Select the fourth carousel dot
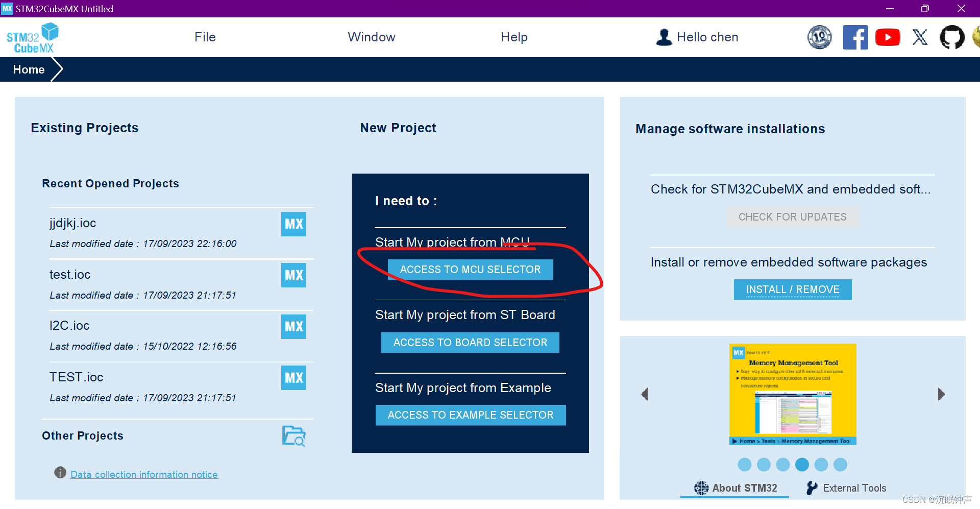This screenshot has width=980, height=509. pyautogui.click(x=802, y=465)
